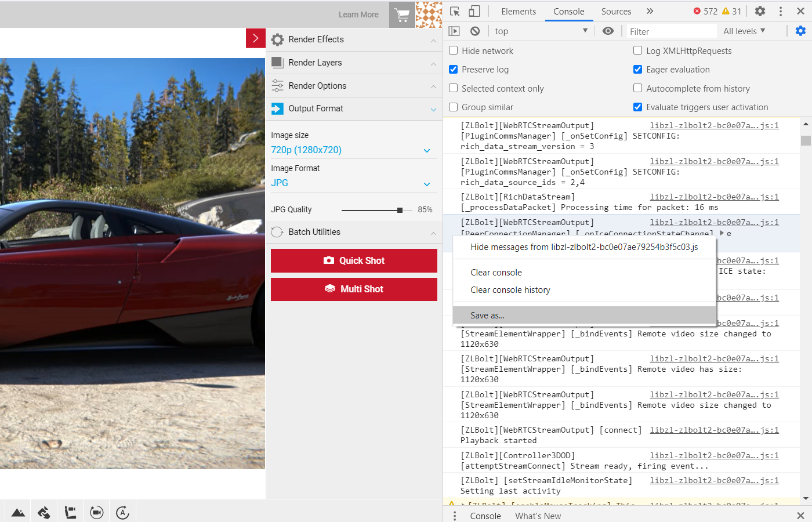Open source link beside rich_data_stream_version message
This screenshot has height=522, width=812.
click(714, 125)
